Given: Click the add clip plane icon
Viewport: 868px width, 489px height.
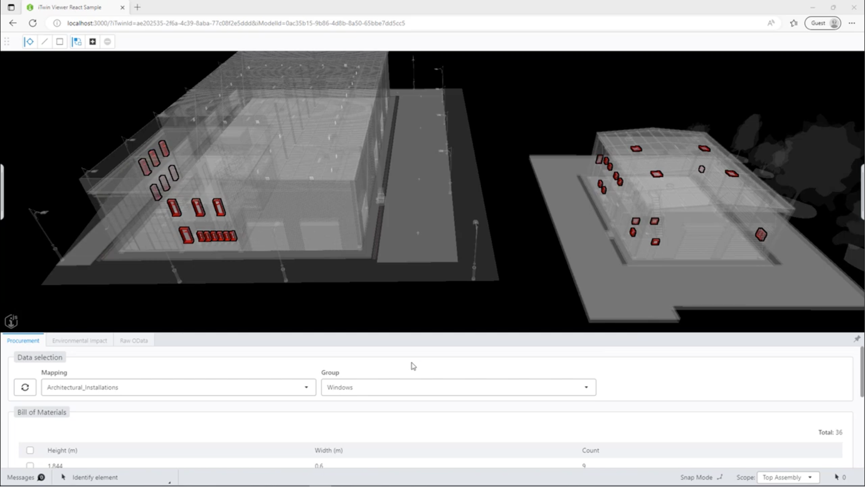Looking at the screenshot, I should [x=92, y=41].
